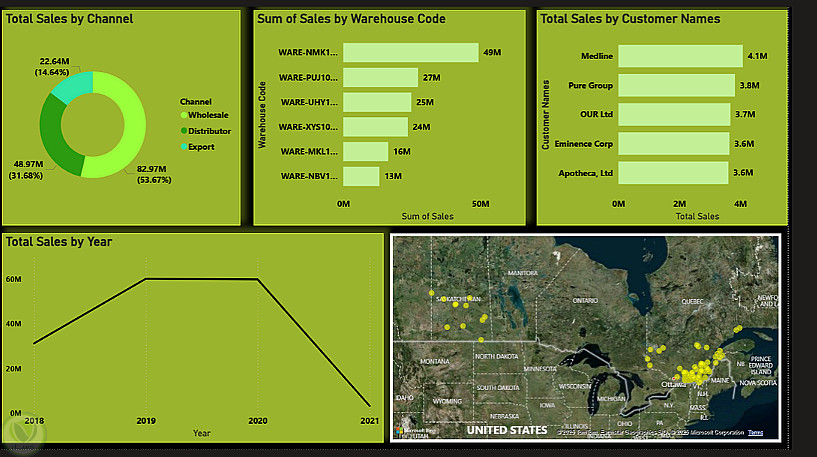Select the Distributor legend entry

[x=206, y=131]
